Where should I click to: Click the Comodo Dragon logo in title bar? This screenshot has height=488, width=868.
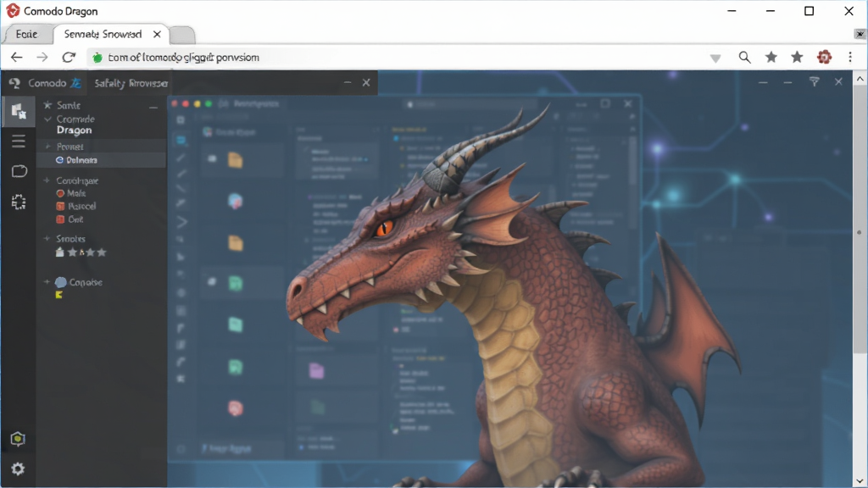click(x=13, y=10)
